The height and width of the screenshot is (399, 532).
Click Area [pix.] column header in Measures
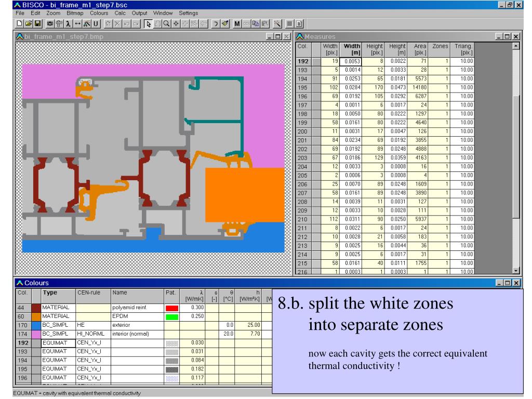417,49
